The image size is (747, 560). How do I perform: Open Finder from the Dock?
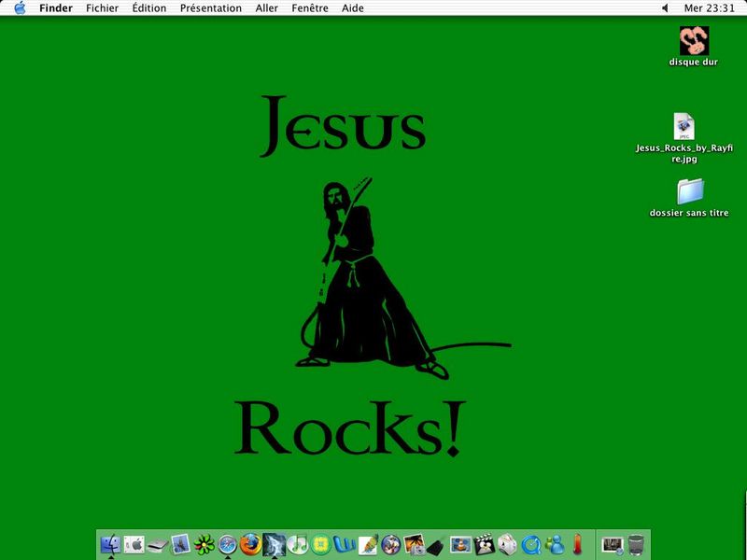(x=110, y=544)
